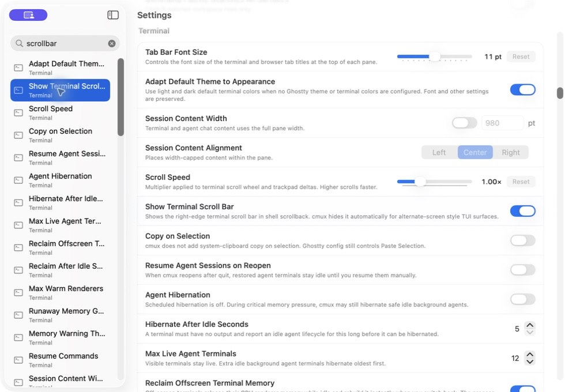565x392 pixels.
Task: Increase Hibernate After Idle Seconds value
Action: [x=530, y=325]
